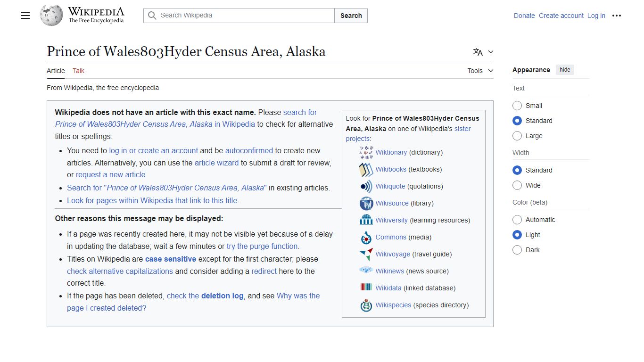Image resolution: width=644 pixels, height=362 pixels.
Task: Select Light color mode
Action: pos(517,235)
